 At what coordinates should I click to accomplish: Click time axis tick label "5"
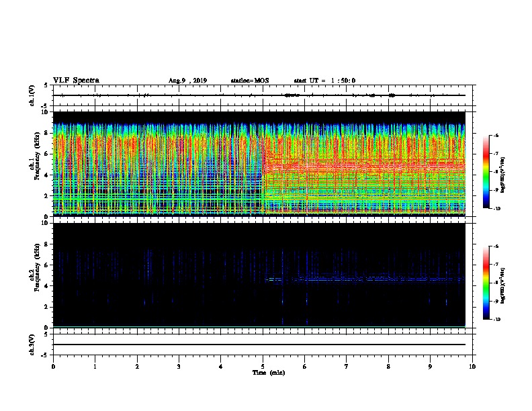coord(263,367)
